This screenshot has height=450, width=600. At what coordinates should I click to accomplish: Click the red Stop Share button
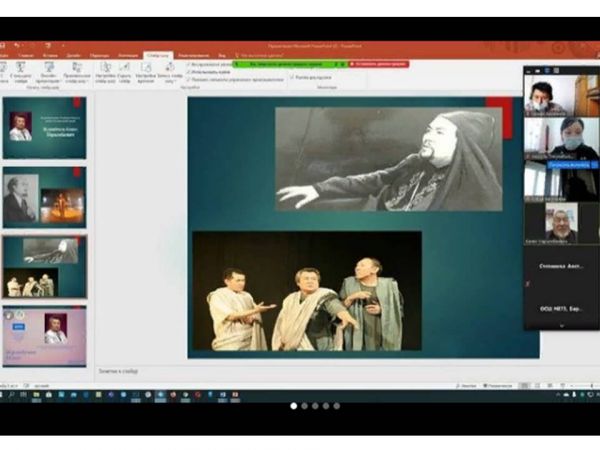click(x=377, y=63)
